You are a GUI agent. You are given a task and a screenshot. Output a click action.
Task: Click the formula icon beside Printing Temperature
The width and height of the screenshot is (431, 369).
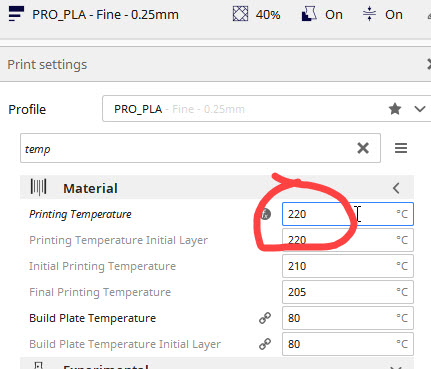click(x=266, y=214)
